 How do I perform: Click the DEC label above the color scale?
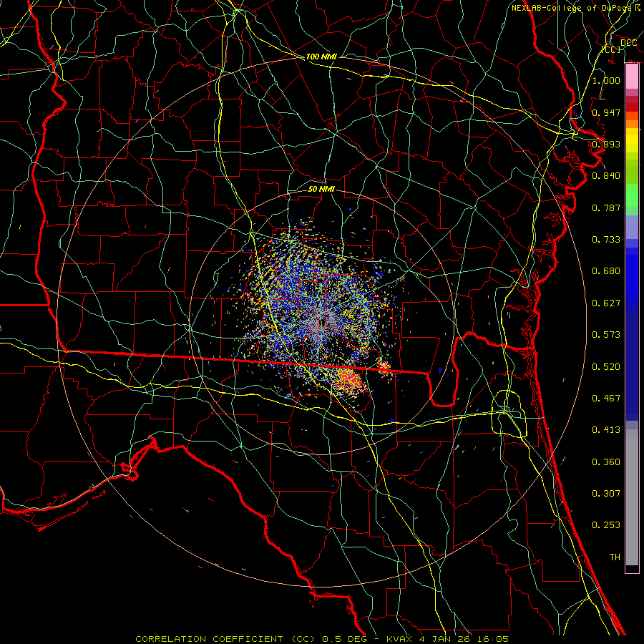628,43
